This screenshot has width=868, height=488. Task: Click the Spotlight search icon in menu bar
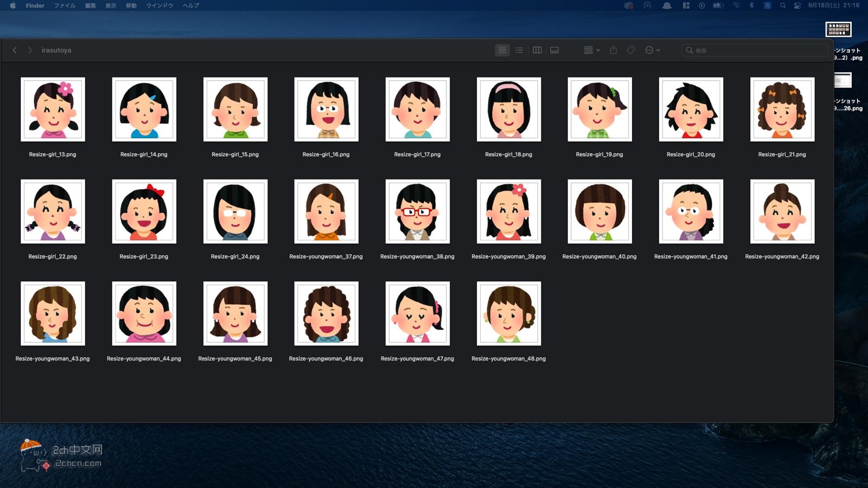783,5
